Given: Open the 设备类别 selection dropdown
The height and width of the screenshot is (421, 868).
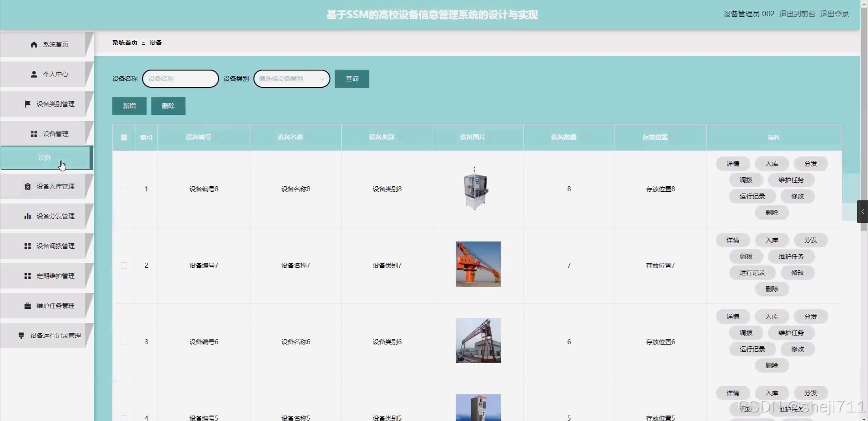Looking at the screenshot, I should pyautogui.click(x=291, y=78).
